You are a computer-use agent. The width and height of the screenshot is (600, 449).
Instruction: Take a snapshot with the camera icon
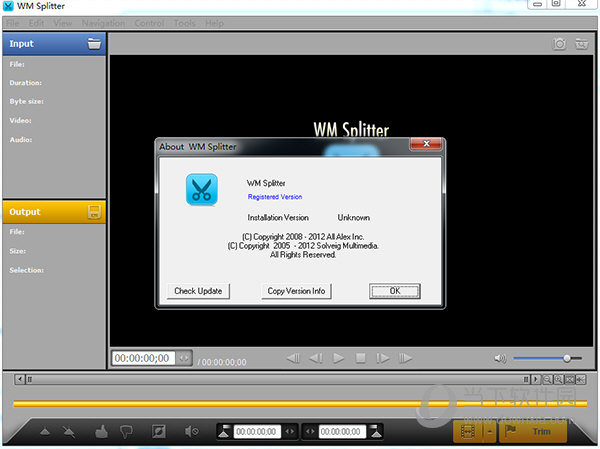pyautogui.click(x=559, y=44)
